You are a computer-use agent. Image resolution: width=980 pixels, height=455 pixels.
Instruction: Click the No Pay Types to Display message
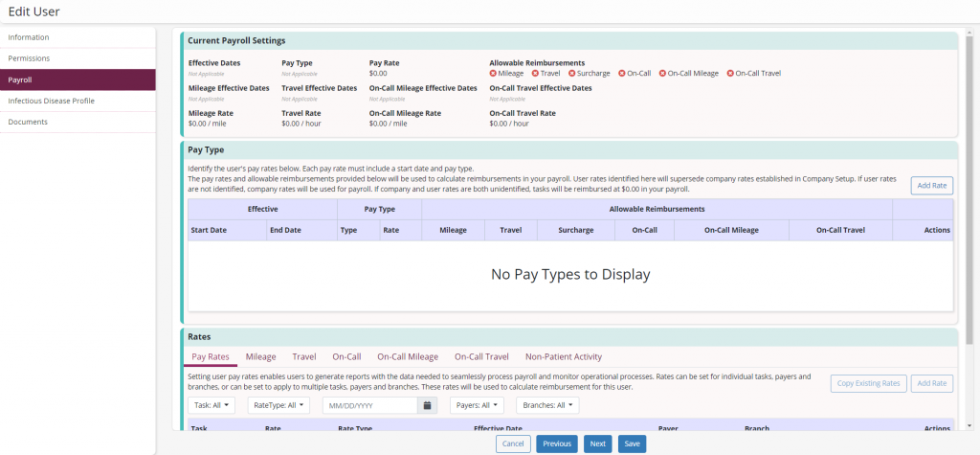coord(570,274)
